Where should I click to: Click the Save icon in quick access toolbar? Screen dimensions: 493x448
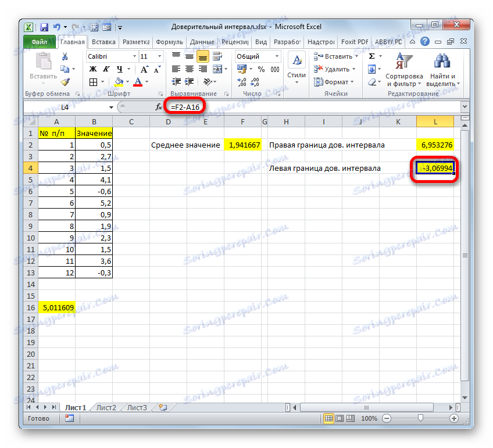coord(44,27)
